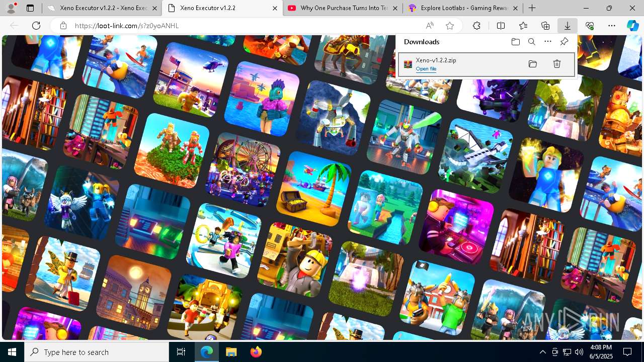View site information lock icon
Image resolution: width=644 pixels, height=362 pixels.
(x=63, y=26)
